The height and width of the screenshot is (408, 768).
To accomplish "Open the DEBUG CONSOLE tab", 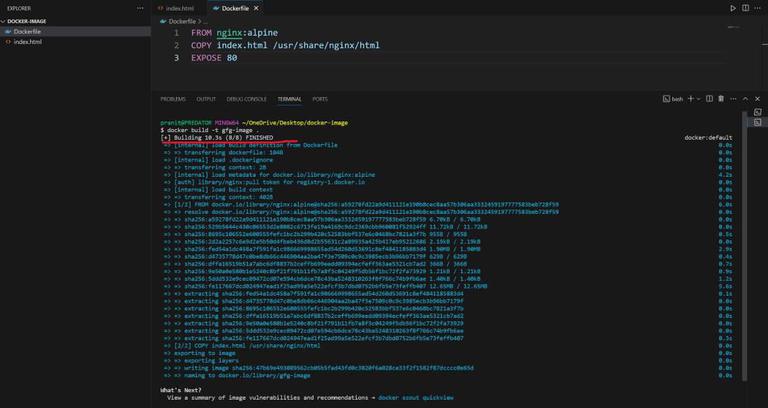I will tap(246, 99).
